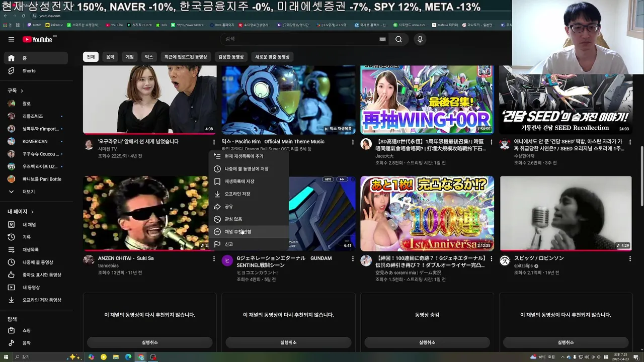Screen dimensions: 644x362
Task: Expand 더보기 in subscriptions list
Action: [35, 192]
